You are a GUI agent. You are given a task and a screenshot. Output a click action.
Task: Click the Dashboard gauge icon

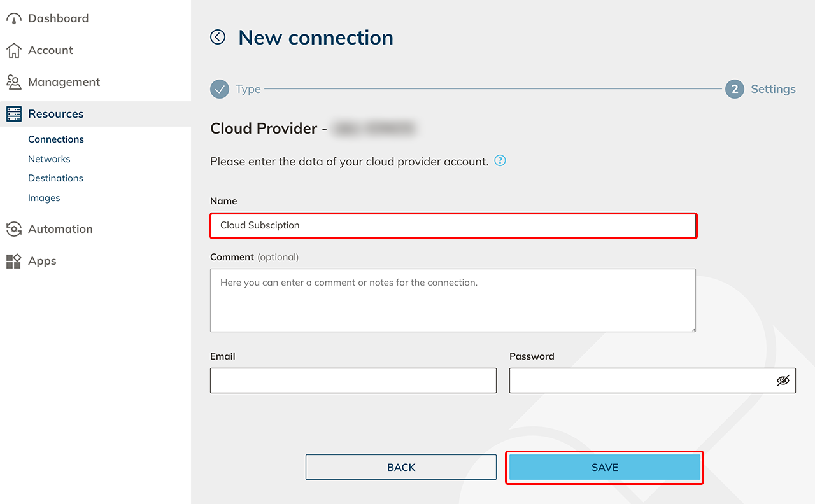tap(14, 18)
